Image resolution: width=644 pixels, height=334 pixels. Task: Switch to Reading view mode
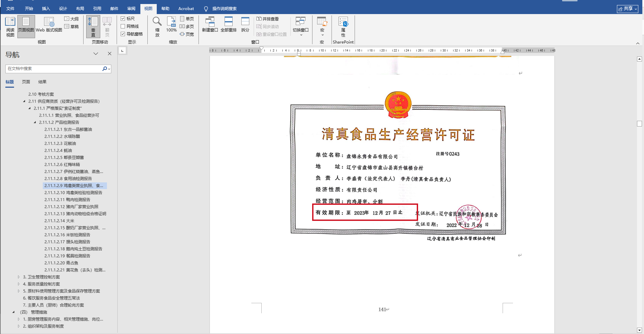[x=10, y=27]
